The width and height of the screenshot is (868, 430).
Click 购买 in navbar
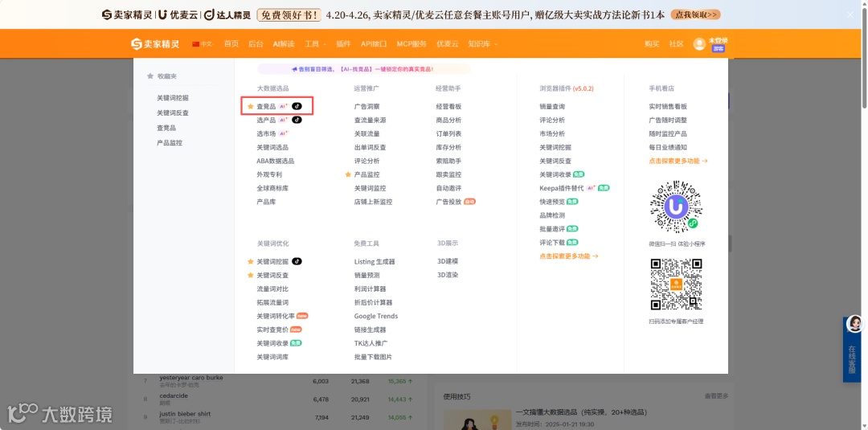(x=652, y=43)
